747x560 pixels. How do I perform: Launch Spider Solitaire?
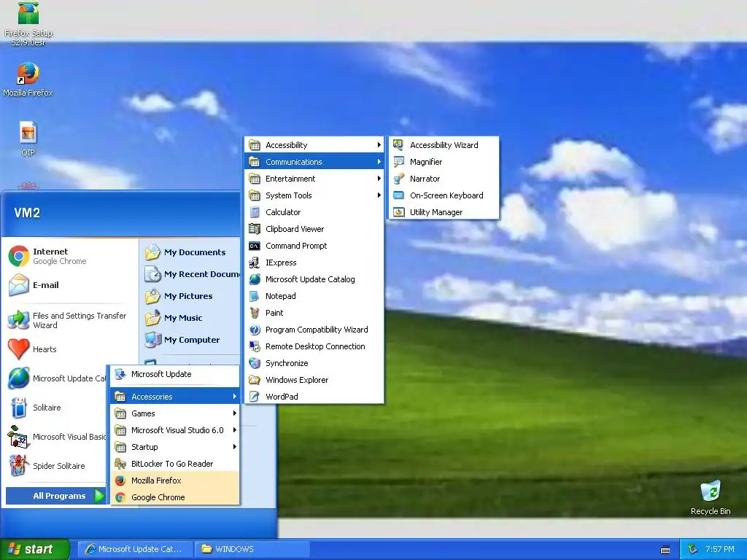tap(56, 466)
